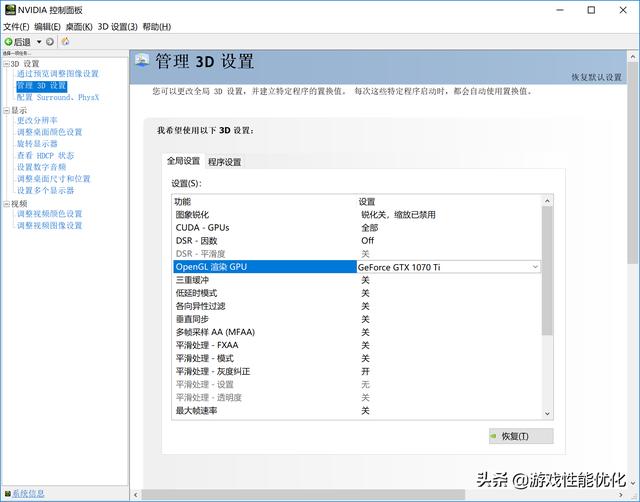Select 调整视频颜色设置 in tree
Screen dimensions: 640x502
49,214
